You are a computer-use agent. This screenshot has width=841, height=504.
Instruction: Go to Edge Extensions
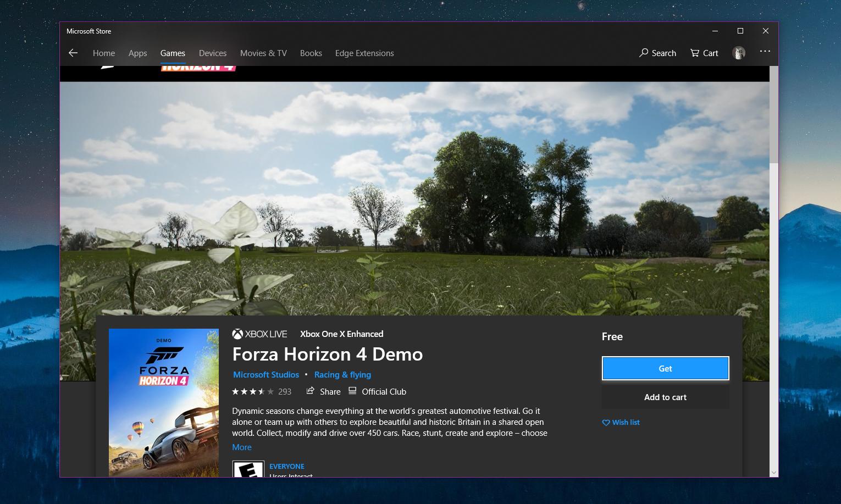(x=364, y=53)
